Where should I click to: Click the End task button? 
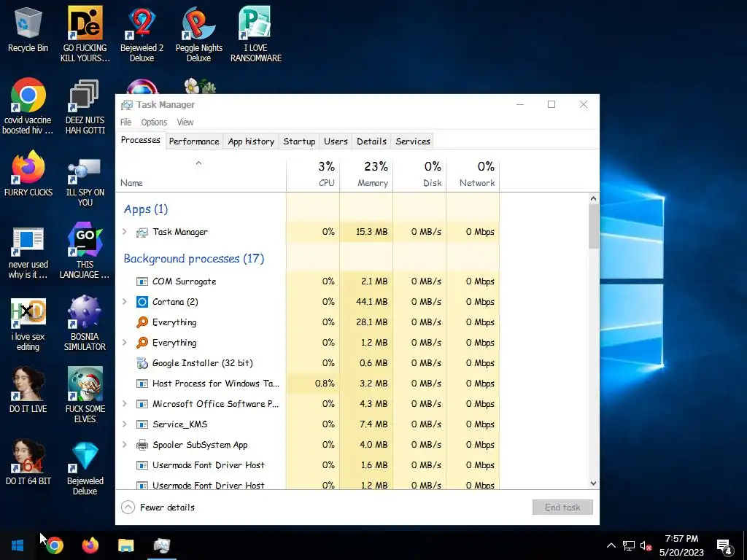[562, 507]
